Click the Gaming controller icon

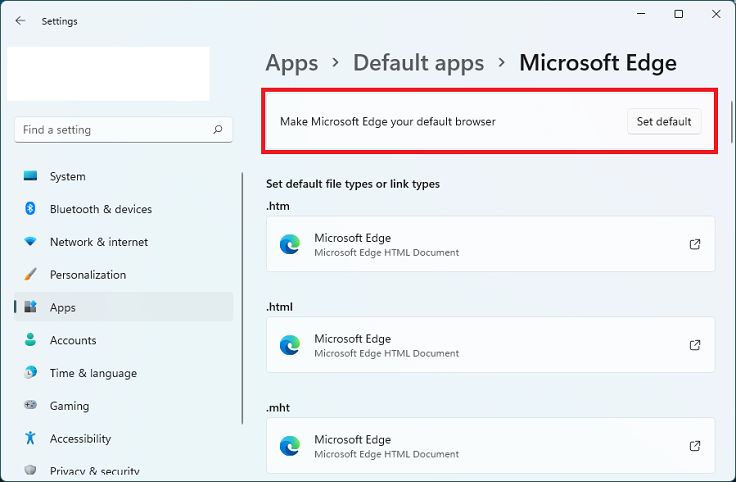point(31,405)
